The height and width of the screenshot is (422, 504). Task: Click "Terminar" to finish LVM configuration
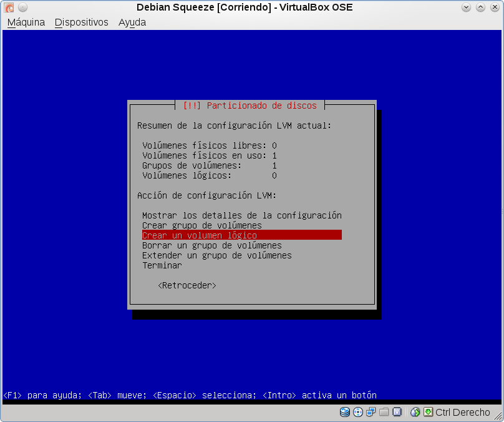(162, 265)
